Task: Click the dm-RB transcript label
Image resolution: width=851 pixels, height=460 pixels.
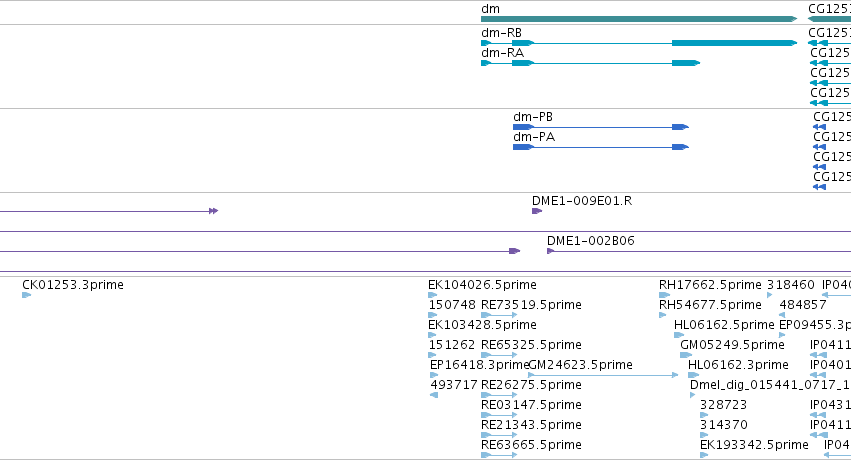Action: (501, 33)
